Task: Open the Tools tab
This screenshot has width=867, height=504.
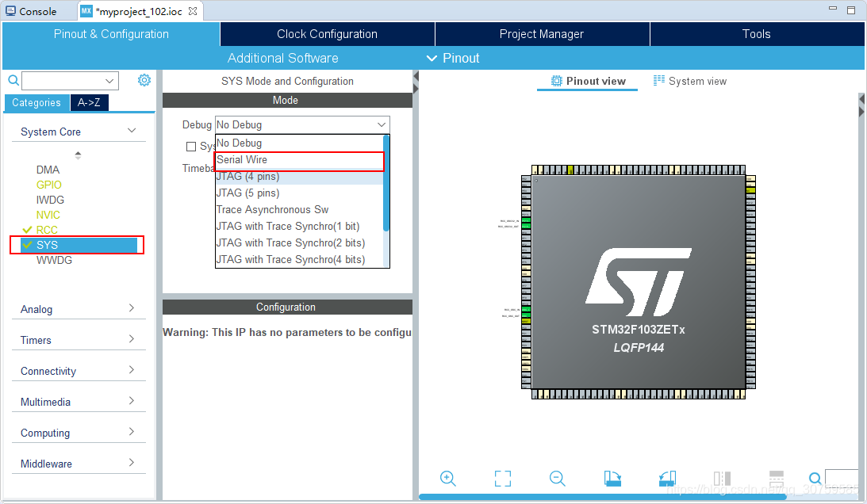Action: coord(757,34)
